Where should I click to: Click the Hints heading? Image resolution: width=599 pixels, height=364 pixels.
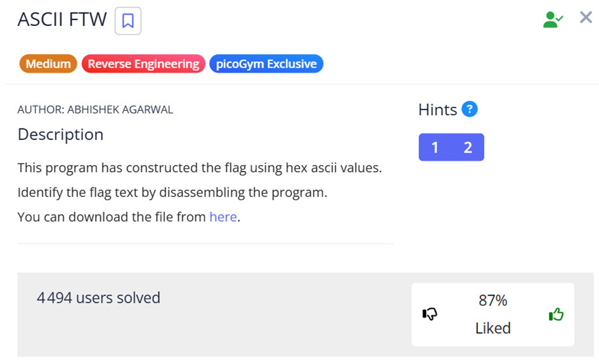pos(437,110)
